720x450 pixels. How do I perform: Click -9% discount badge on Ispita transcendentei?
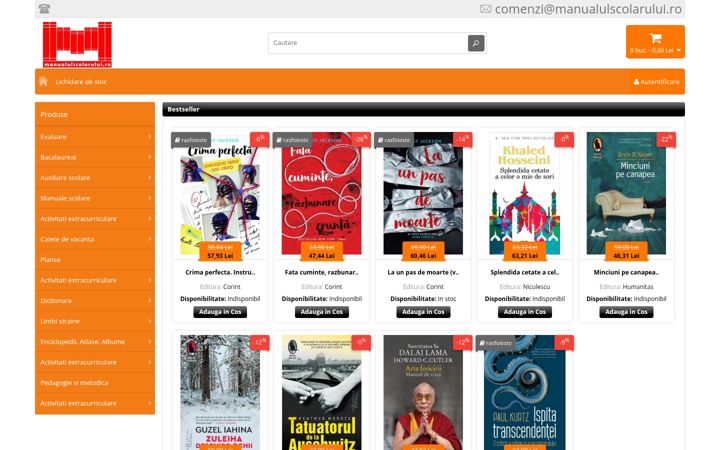point(564,343)
